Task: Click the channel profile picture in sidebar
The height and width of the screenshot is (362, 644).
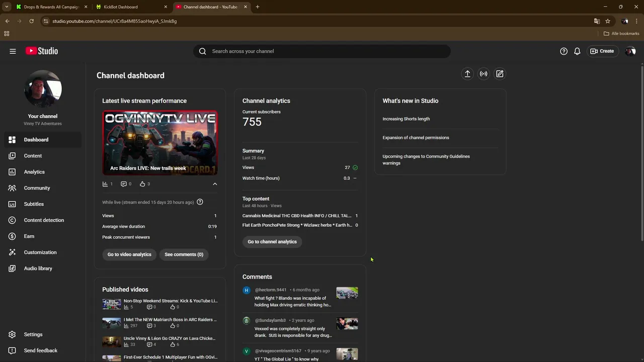Action: [43, 89]
